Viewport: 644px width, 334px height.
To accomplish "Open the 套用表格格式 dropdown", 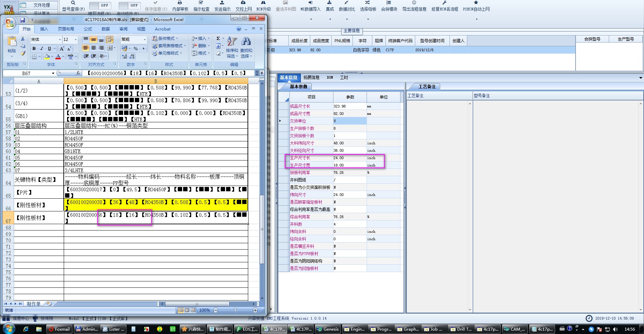I will coord(169,46).
